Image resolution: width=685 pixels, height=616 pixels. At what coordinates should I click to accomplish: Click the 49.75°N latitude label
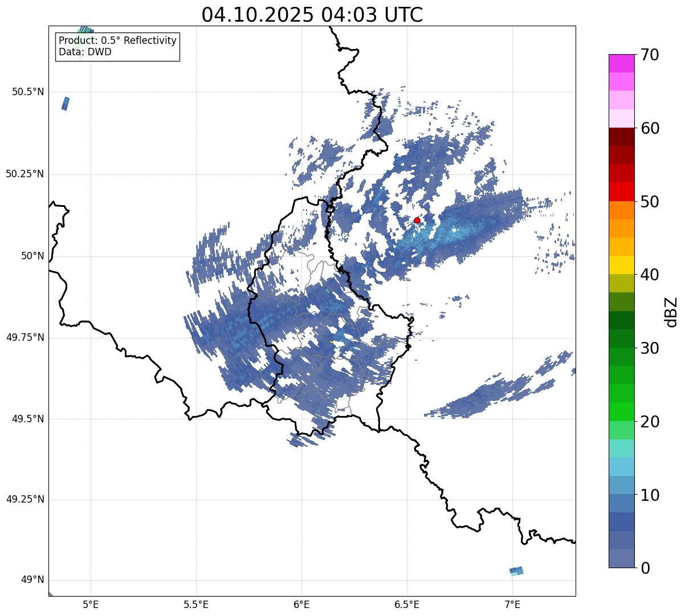point(25,337)
